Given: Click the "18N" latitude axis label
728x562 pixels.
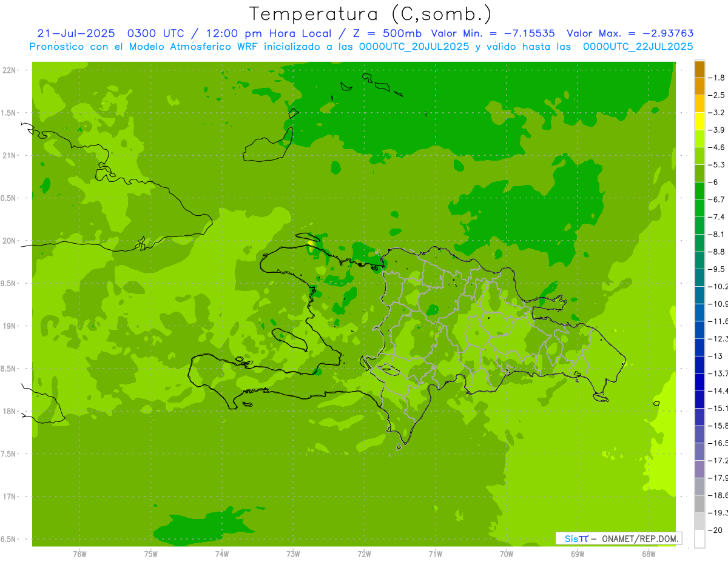Looking at the screenshot, I should pyautogui.click(x=9, y=411).
